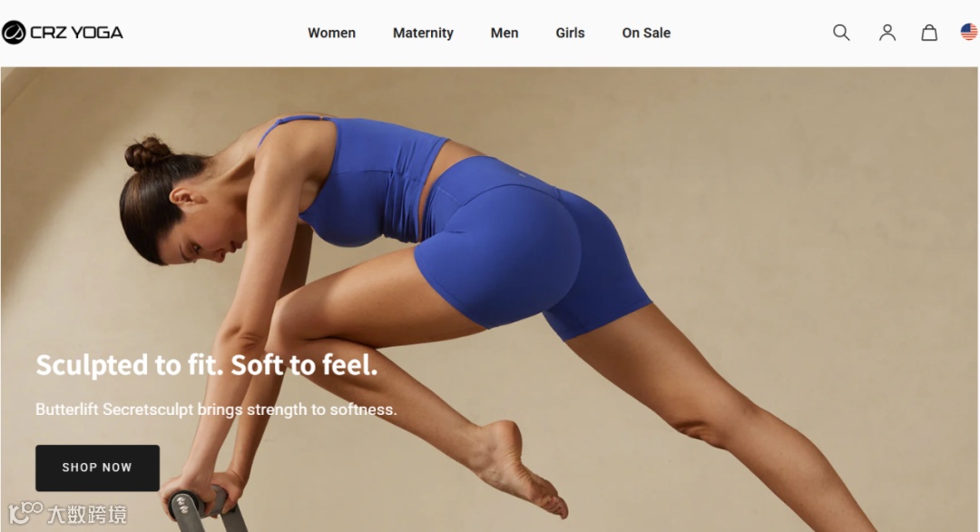Image resolution: width=980 pixels, height=532 pixels.
Task: Open the Women menu
Action: point(331,33)
